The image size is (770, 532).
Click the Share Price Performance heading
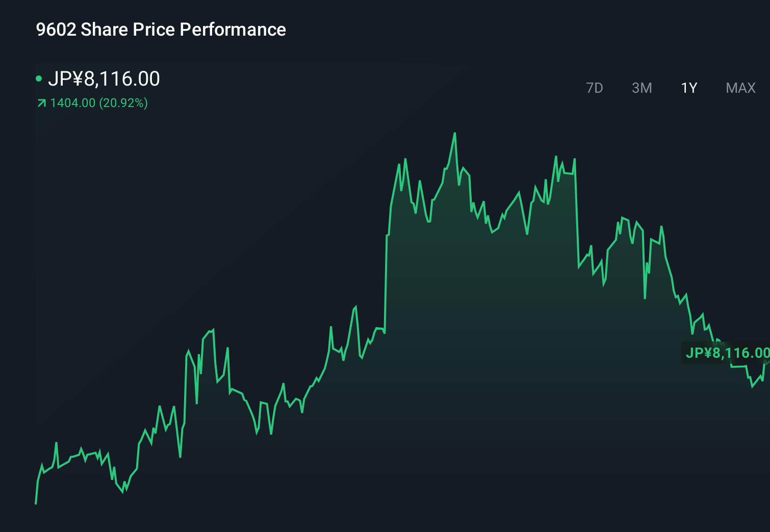(183, 30)
